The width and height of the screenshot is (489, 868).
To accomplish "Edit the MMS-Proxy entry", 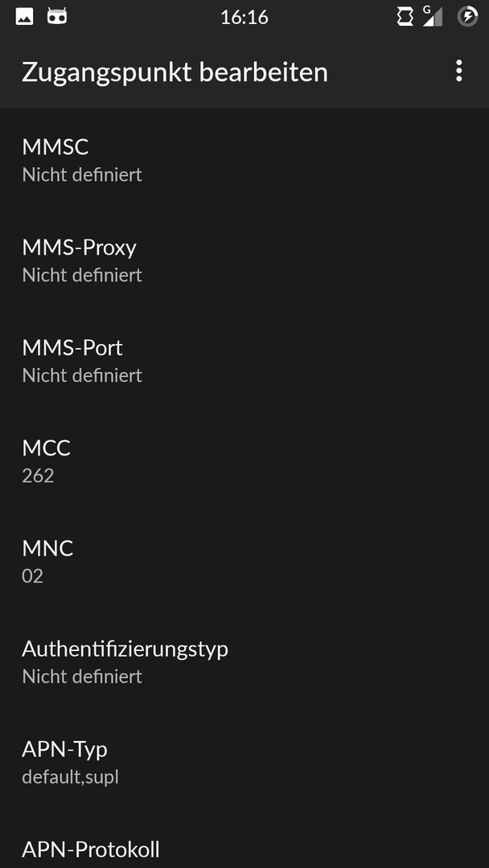I will click(244, 260).
